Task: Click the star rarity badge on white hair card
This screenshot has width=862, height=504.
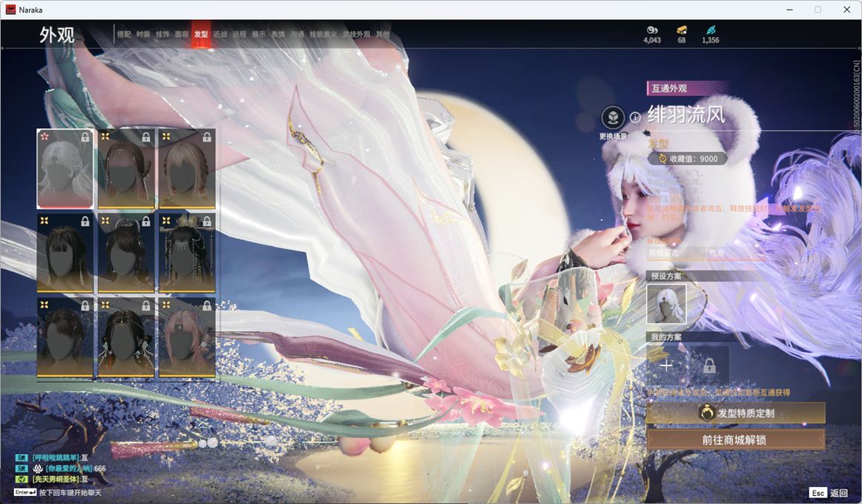Action: pyautogui.click(x=45, y=136)
